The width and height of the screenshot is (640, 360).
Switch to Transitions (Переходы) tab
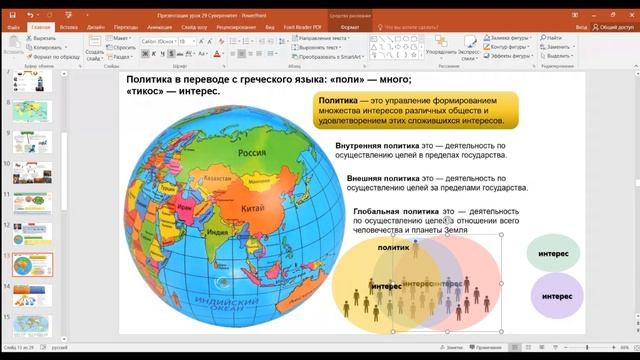126,27
